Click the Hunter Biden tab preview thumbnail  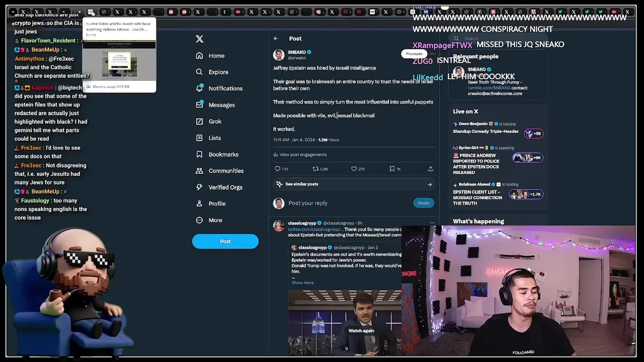(x=119, y=61)
